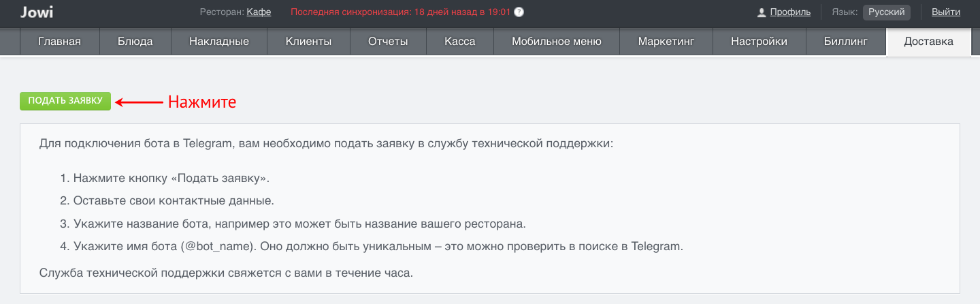Open the Профиль link
The width and height of the screenshot is (980, 304).
[790, 12]
